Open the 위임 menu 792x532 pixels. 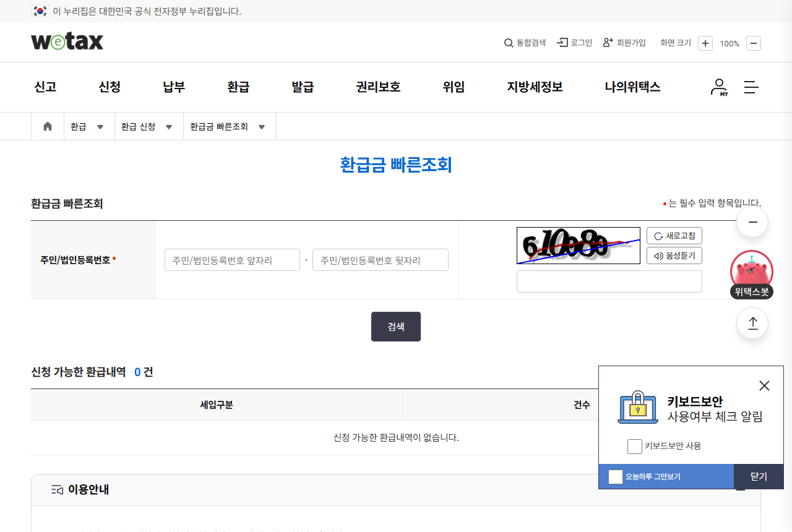tap(454, 87)
